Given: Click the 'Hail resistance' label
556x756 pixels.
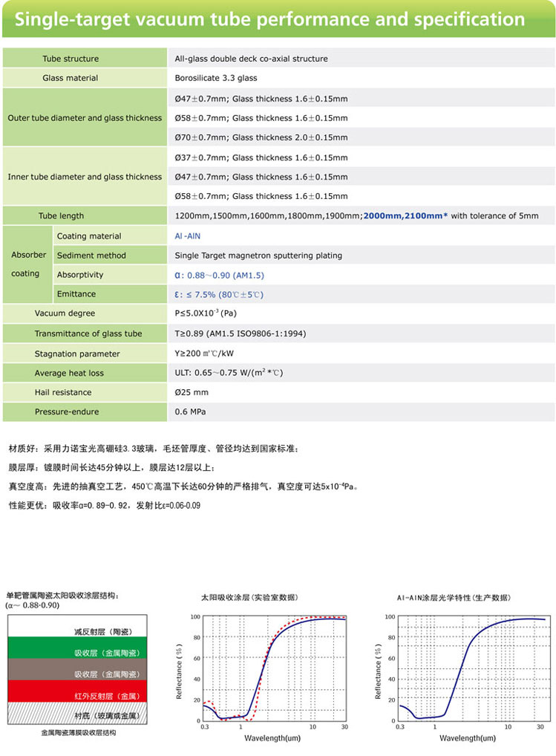Looking at the screenshot, I should (62, 392).
